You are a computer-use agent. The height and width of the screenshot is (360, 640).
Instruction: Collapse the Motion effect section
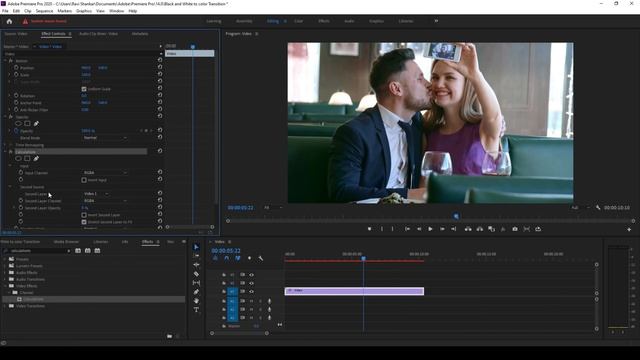[x=5, y=60]
